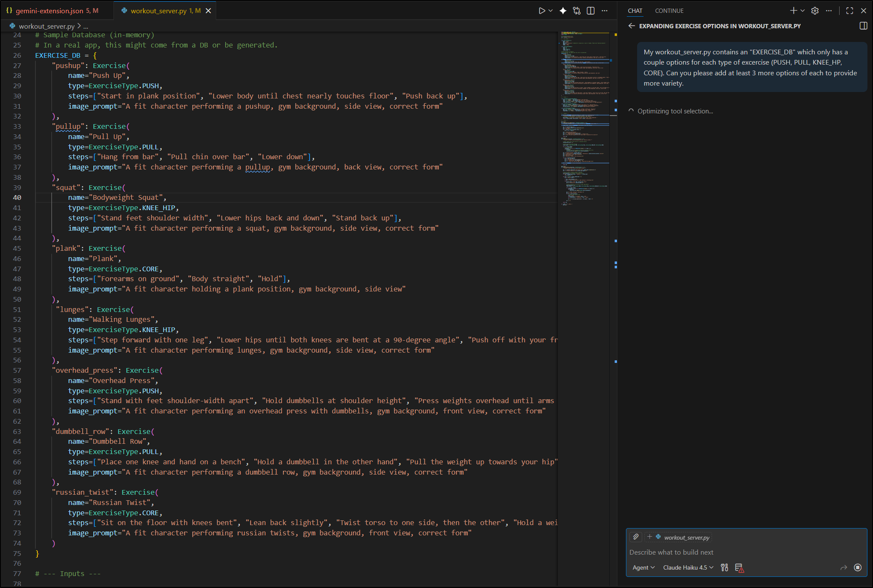Toggle the chat secondary side panel
The width and height of the screenshot is (873, 588).
tap(863, 26)
